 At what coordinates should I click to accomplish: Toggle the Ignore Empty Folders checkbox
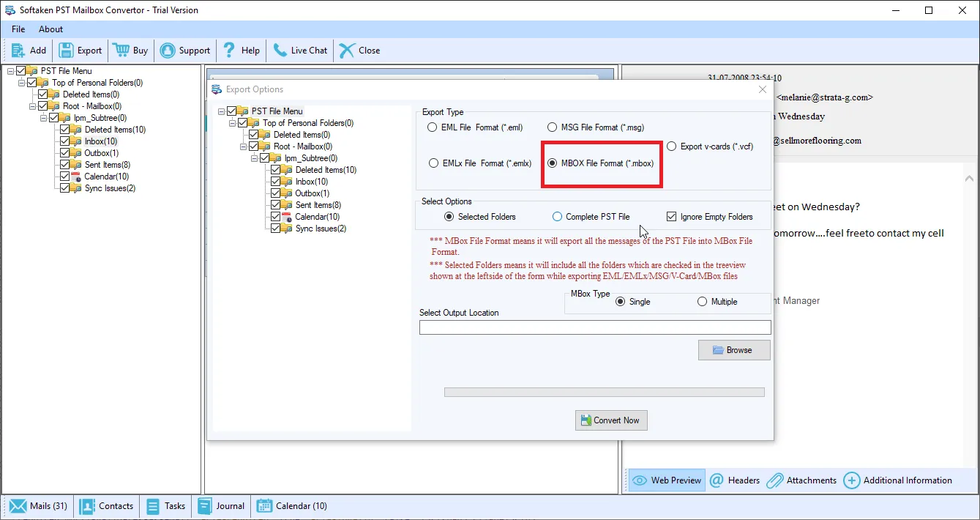671,217
